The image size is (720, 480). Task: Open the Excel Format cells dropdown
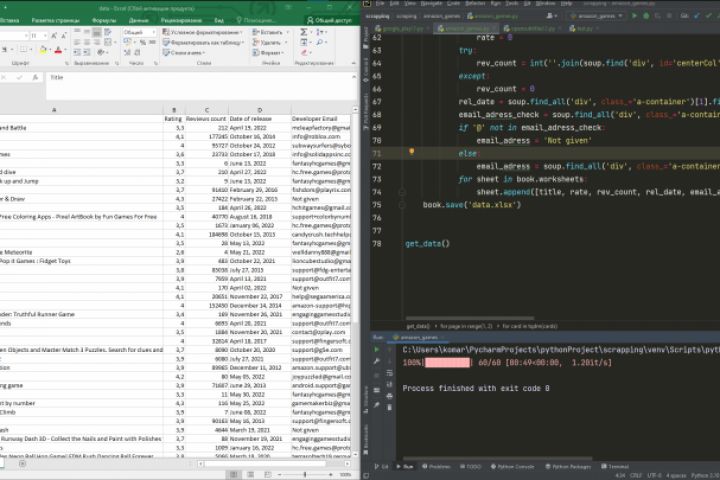[269, 52]
